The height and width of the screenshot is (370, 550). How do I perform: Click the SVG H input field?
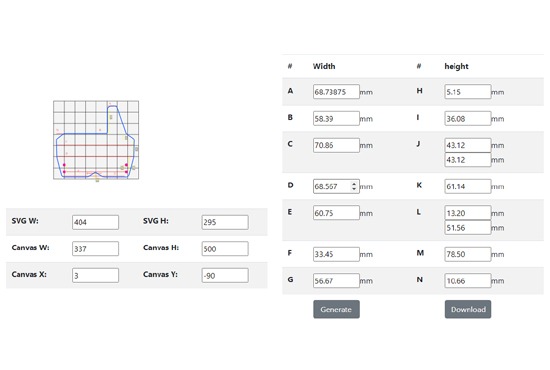coord(225,222)
